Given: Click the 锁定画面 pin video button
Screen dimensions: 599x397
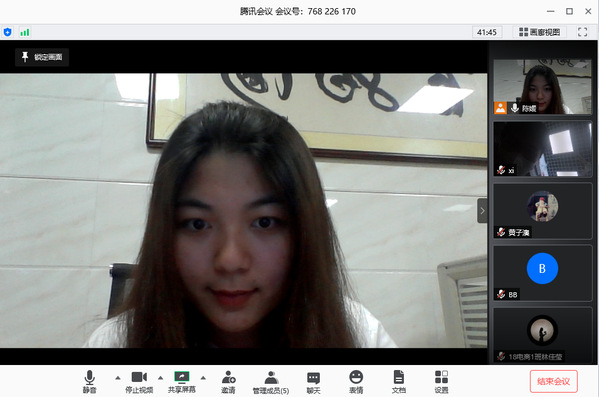Looking at the screenshot, I should (42, 57).
